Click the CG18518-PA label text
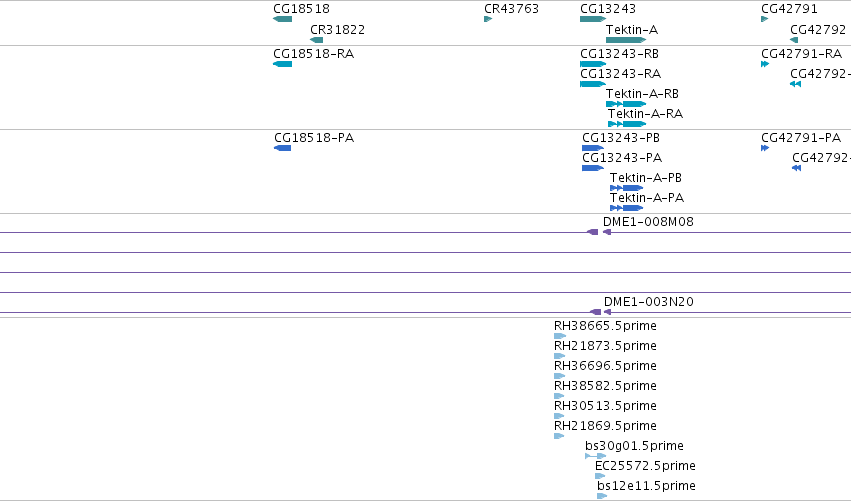851x501 pixels. click(x=314, y=138)
